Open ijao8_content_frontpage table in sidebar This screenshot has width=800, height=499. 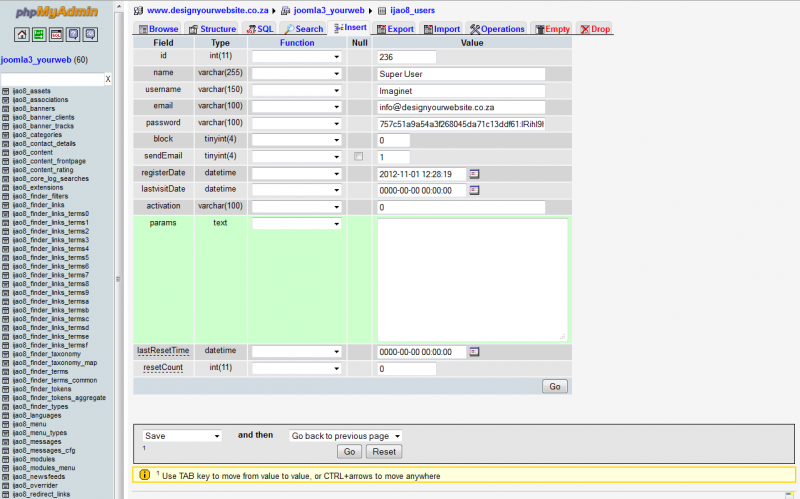pos(49,161)
